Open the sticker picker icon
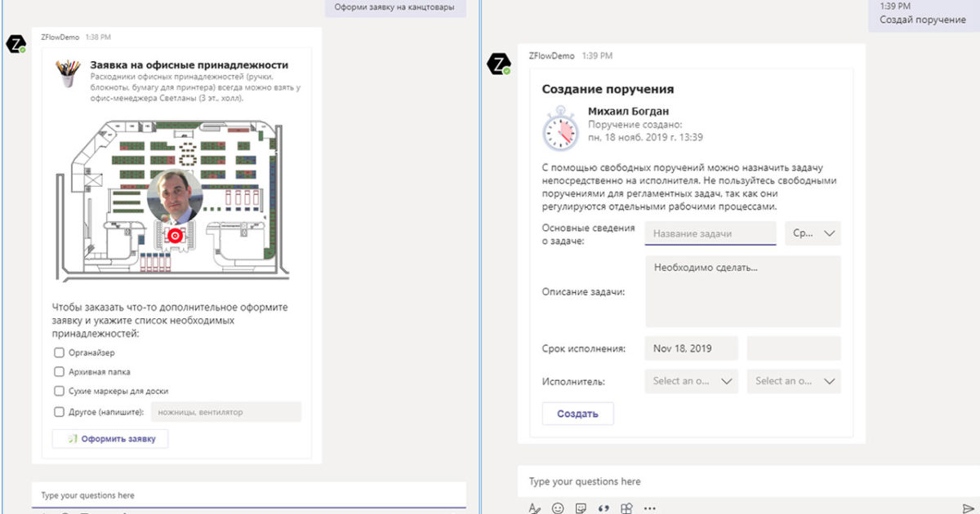Image resolution: width=980 pixels, height=514 pixels. (581, 507)
